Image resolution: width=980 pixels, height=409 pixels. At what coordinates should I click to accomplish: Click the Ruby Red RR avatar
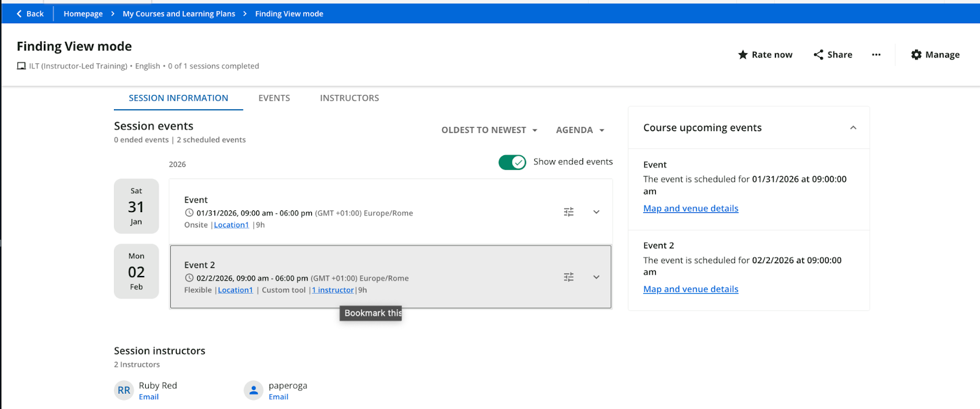pyautogui.click(x=124, y=391)
